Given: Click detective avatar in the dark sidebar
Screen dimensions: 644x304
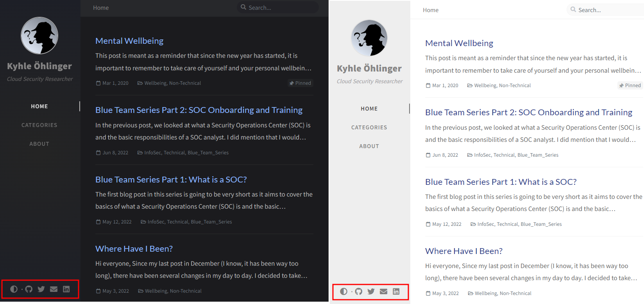Looking at the screenshot, I should point(39,36).
